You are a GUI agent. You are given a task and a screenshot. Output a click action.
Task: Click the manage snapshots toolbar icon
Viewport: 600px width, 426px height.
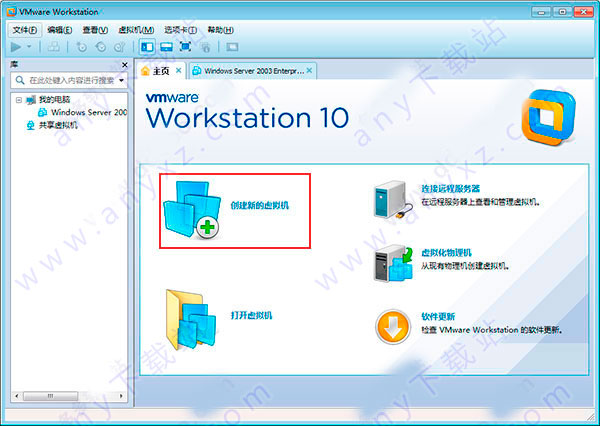tap(120, 47)
